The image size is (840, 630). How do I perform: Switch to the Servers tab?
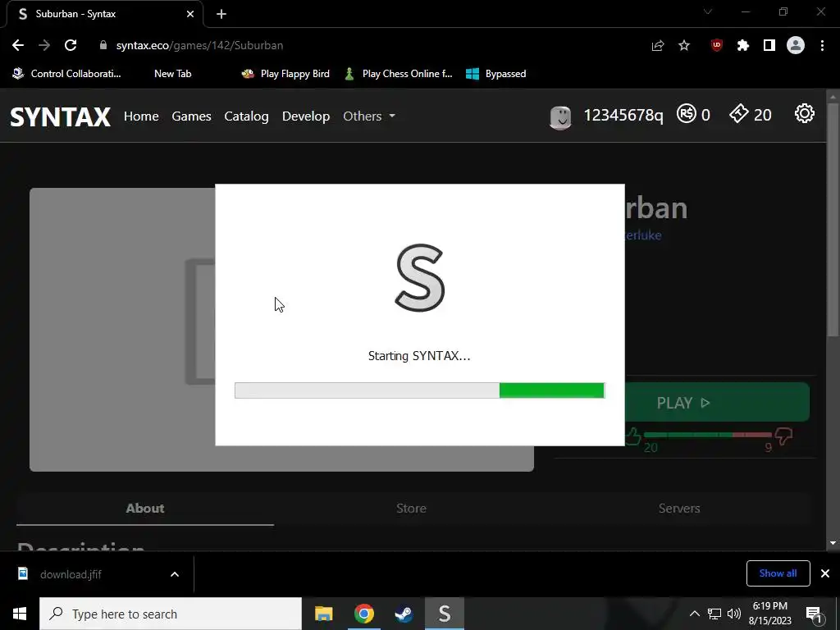(679, 509)
